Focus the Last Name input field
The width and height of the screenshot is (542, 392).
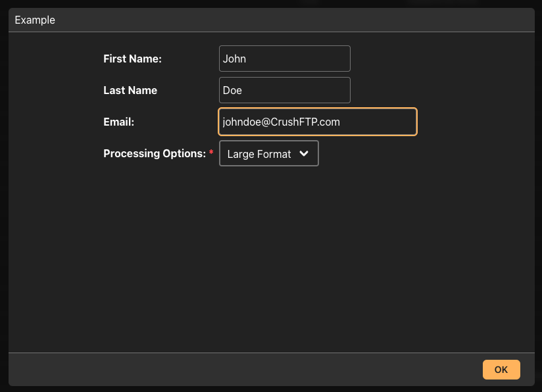tap(284, 90)
